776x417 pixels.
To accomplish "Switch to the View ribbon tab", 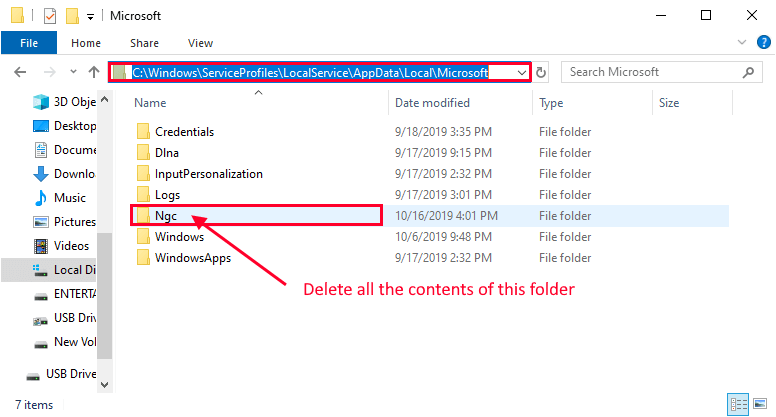I will click(x=200, y=43).
